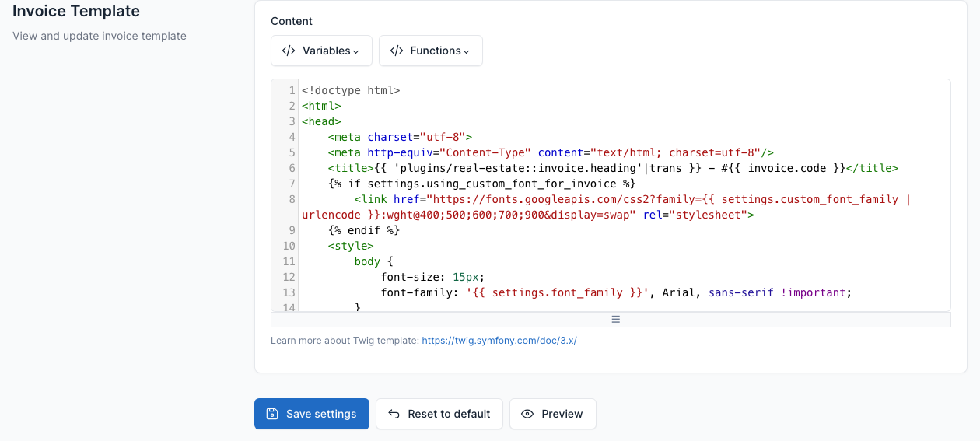Click the undo arrow reset icon
980x441 pixels.
pyautogui.click(x=394, y=414)
